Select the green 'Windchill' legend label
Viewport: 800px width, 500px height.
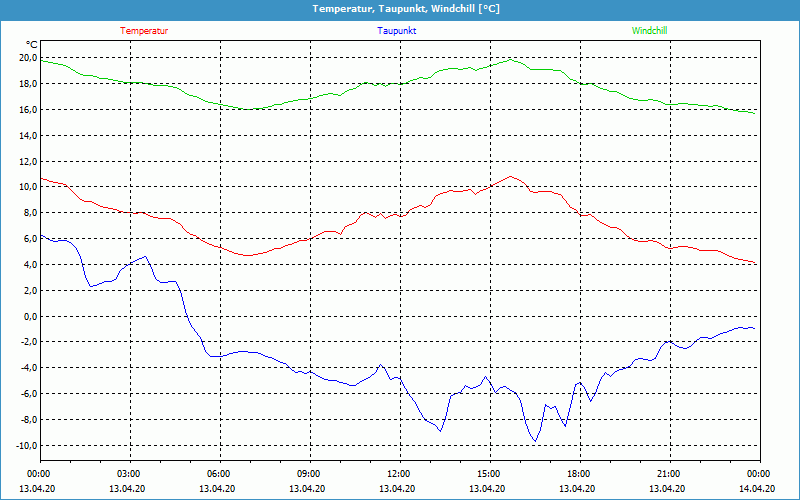coord(649,31)
